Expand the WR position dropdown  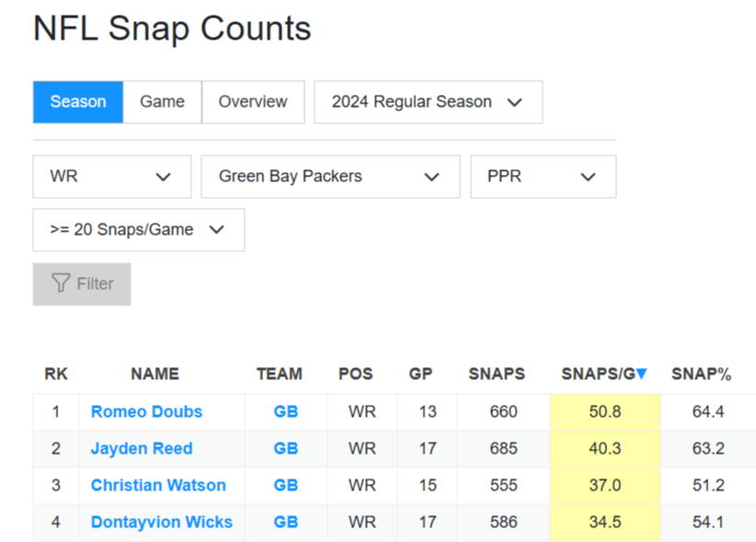coord(112,177)
